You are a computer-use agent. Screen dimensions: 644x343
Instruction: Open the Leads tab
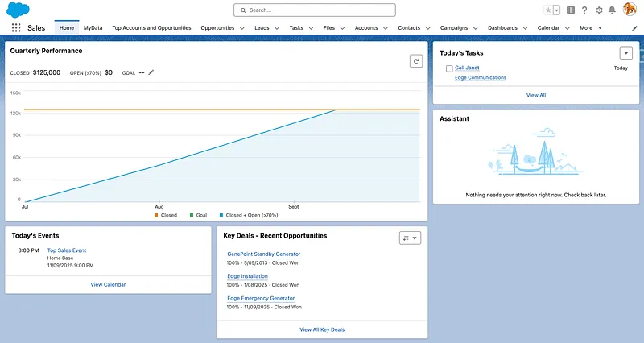point(262,28)
